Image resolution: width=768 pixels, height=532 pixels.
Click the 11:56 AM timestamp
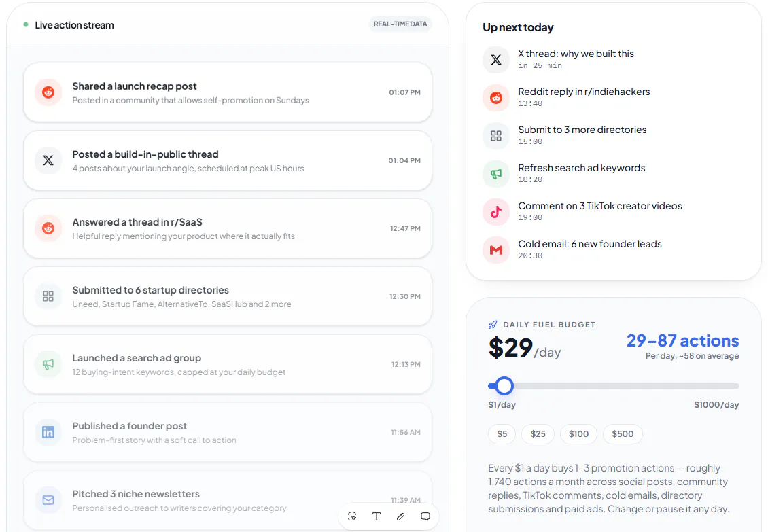[406, 432]
